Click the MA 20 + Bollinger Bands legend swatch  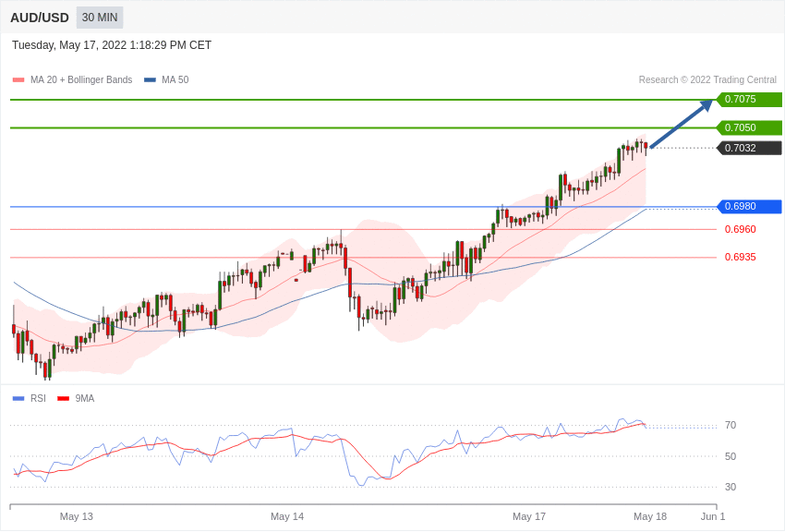click(18, 80)
